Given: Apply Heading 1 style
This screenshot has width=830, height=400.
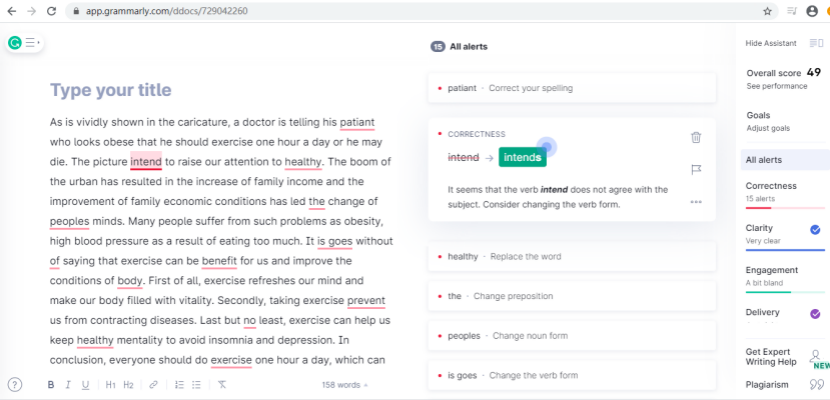Looking at the screenshot, I should tap(111, 384).
